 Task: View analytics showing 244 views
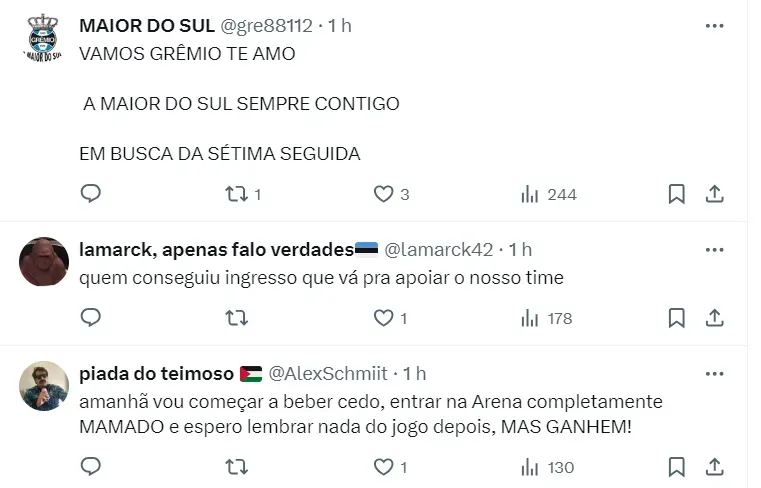(x=549, y=194)
